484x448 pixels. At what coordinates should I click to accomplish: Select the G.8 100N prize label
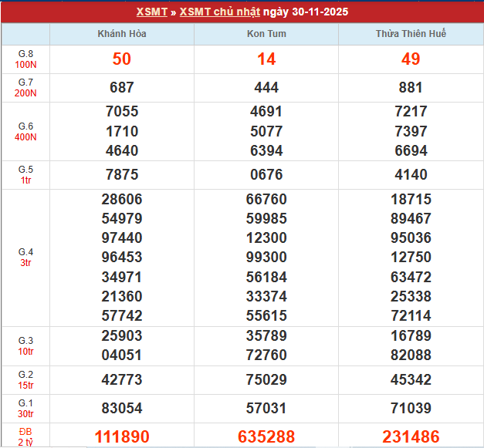click(x=25, y=59)
